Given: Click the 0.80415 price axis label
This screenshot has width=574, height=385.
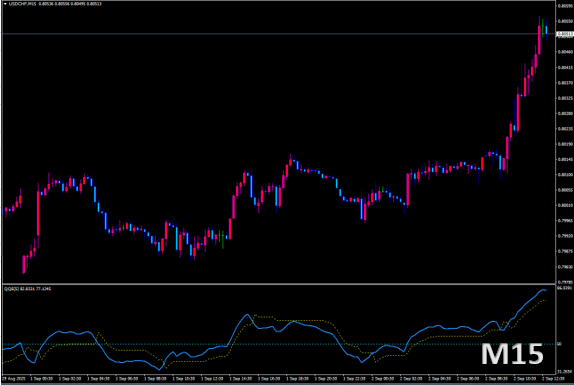Looking at the screenshot, I should pos(565,67).
